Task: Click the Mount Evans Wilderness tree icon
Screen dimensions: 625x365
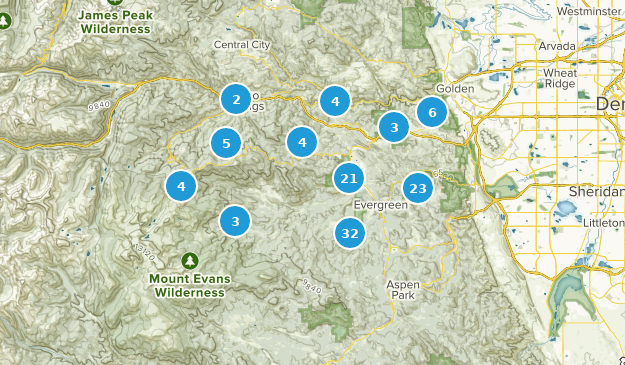Action: (x=190, y=261)
